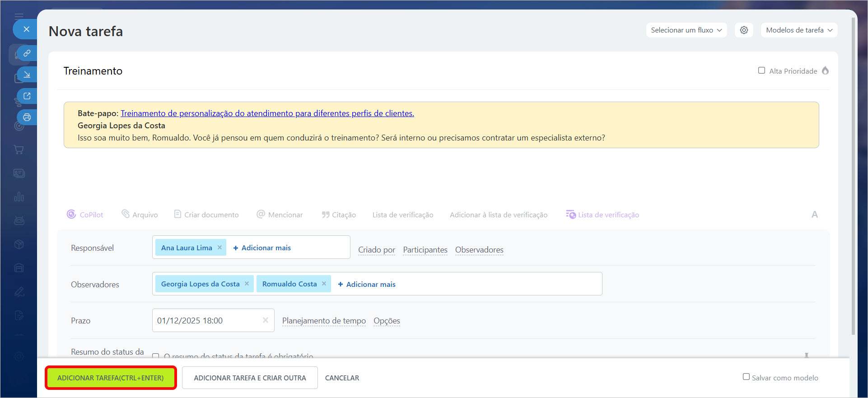The width and height of the screenshot is (868, 398).
Task: Click the settings gear icon
Action: [x=744, y=30]
